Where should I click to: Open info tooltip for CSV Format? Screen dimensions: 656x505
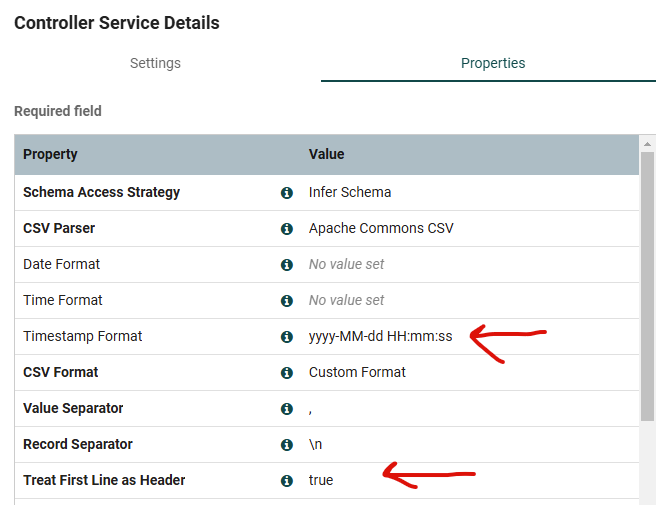[x=287, y=372]
